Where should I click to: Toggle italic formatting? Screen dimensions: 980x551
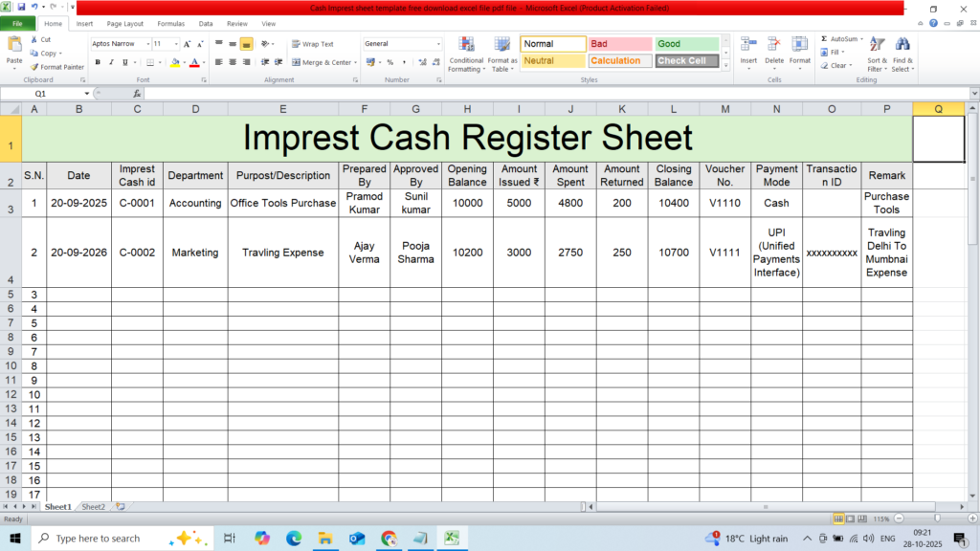pos(111,62)
